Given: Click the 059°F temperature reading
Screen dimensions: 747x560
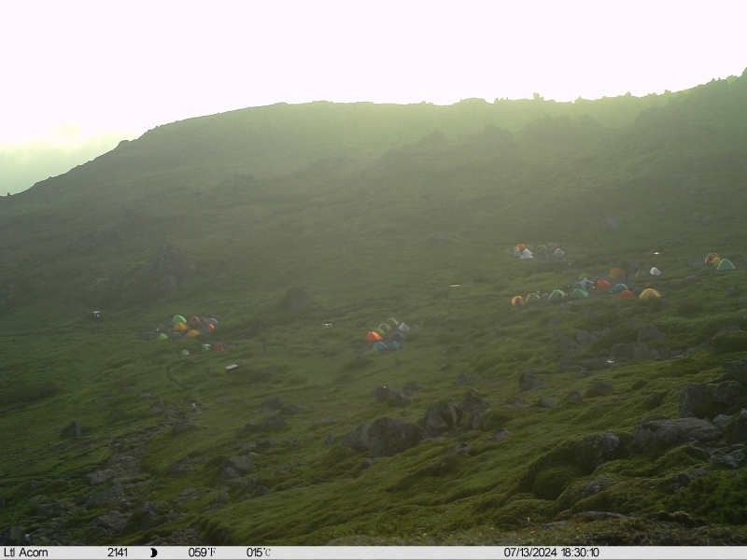Looking at the screenshot, I should click(x=202, y=553).
